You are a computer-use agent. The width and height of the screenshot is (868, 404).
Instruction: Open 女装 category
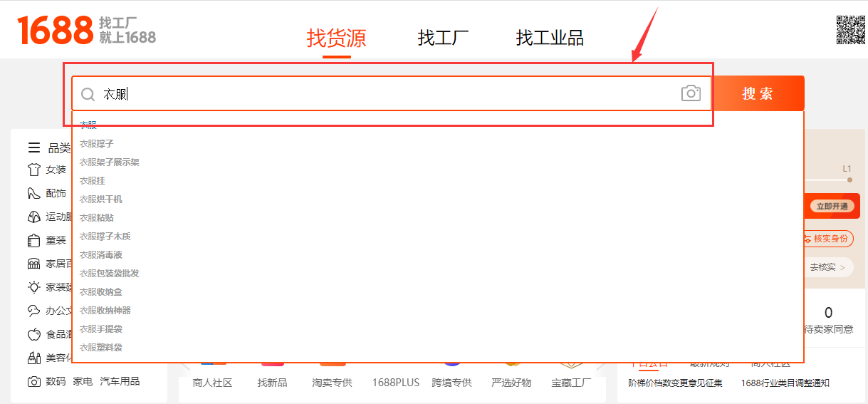tap(56, 170)
